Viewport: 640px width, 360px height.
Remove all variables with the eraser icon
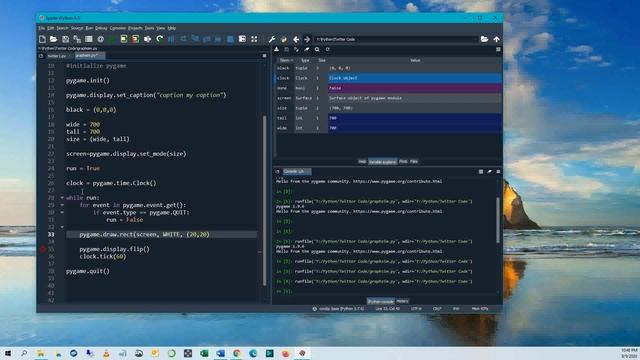point(307,49)
